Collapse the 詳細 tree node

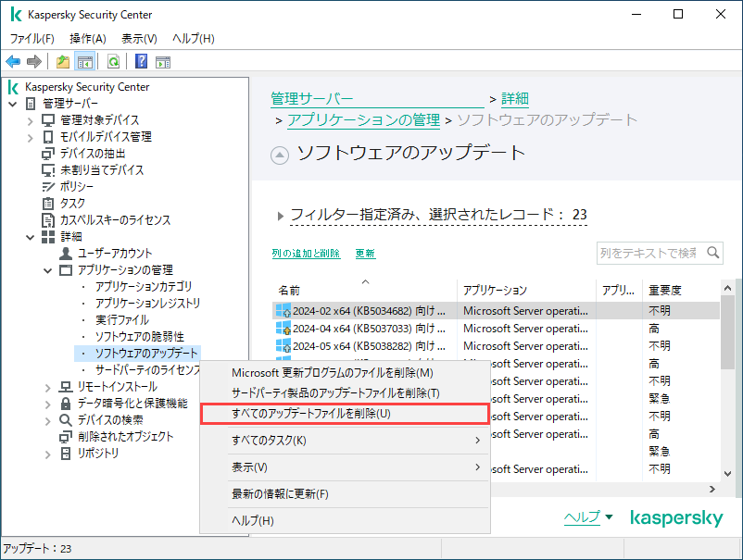(x=31, y=237)
